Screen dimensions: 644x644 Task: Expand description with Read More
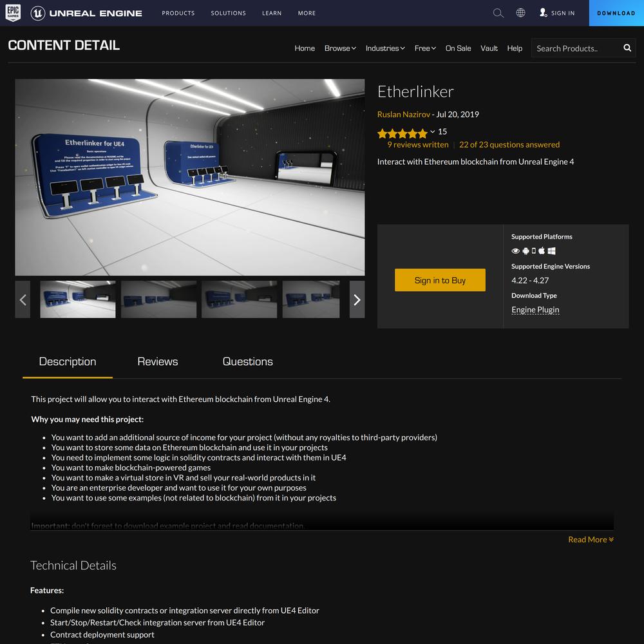(x=591, y=540)
